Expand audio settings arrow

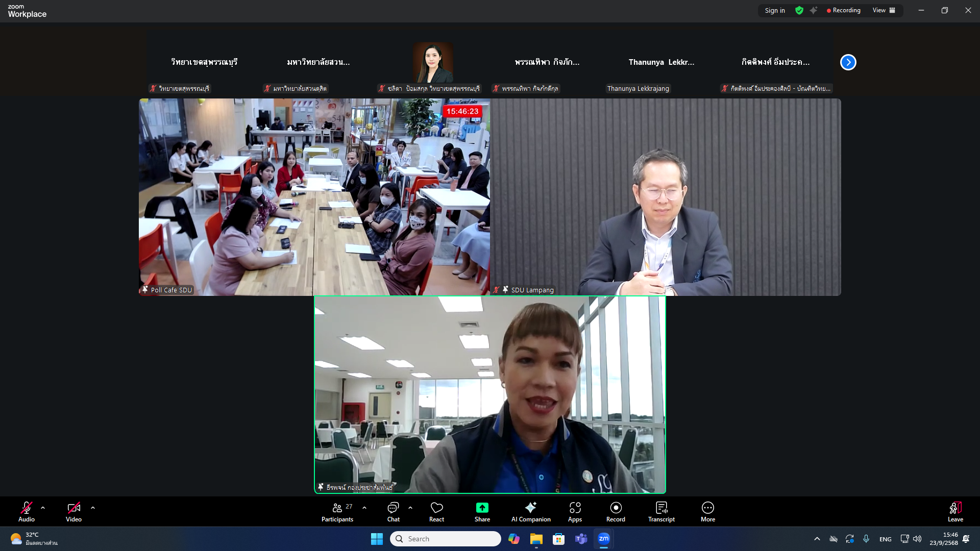43,508
